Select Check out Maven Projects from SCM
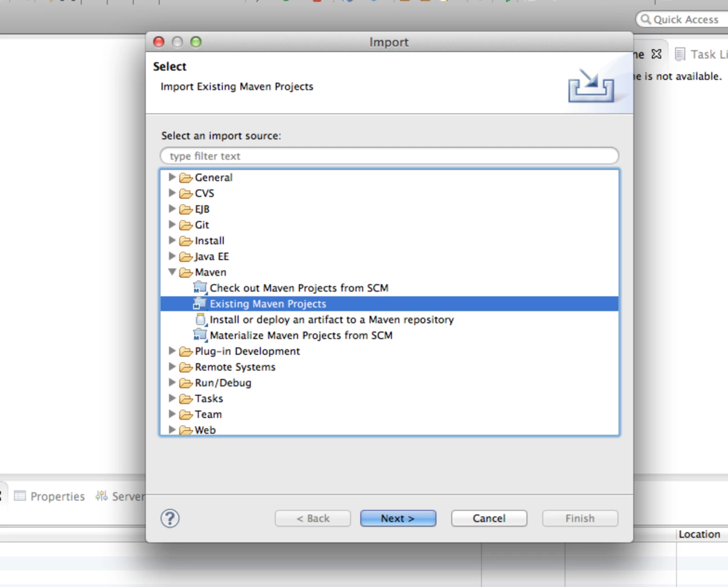 click(299, 288)
